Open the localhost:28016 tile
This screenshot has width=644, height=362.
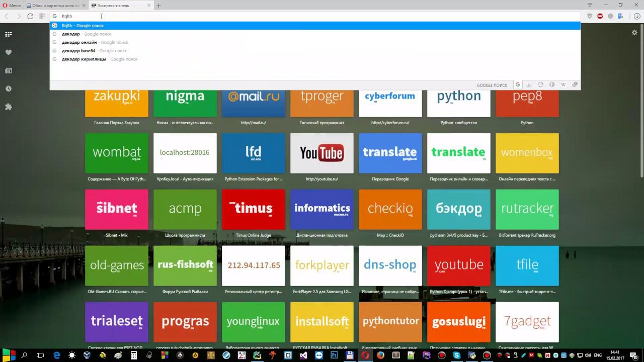[185, 153]
